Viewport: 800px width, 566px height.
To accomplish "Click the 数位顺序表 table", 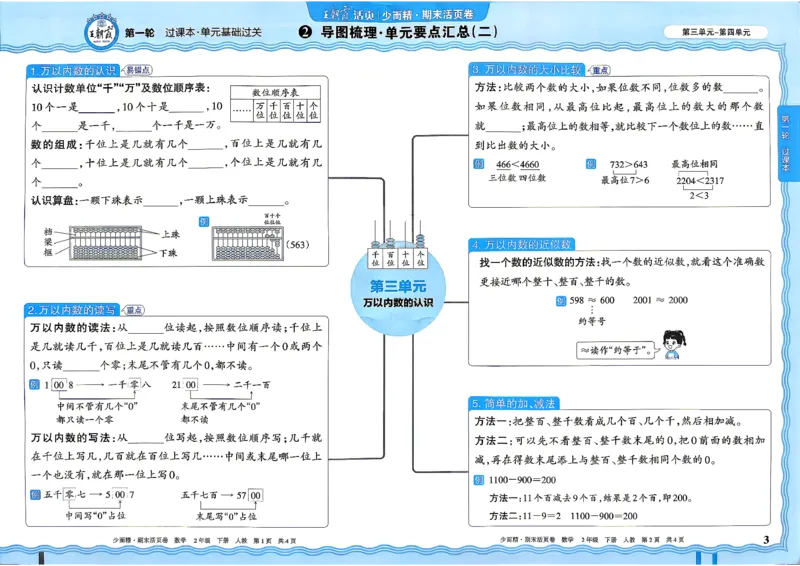I will (x=276, y=104).
